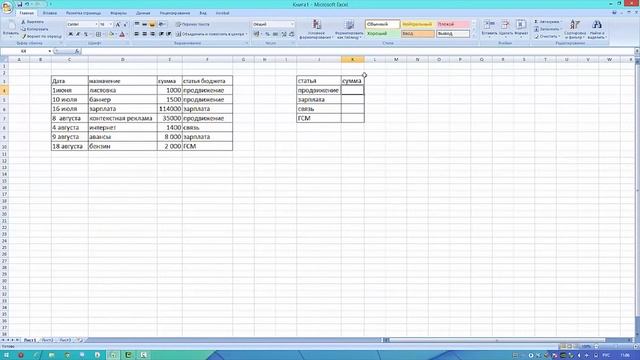Viewport: 640px width, 360px height.
Task: Save the workbook from Quick Access toolbar
Action: pyautogui.click(x=19, y=4)
